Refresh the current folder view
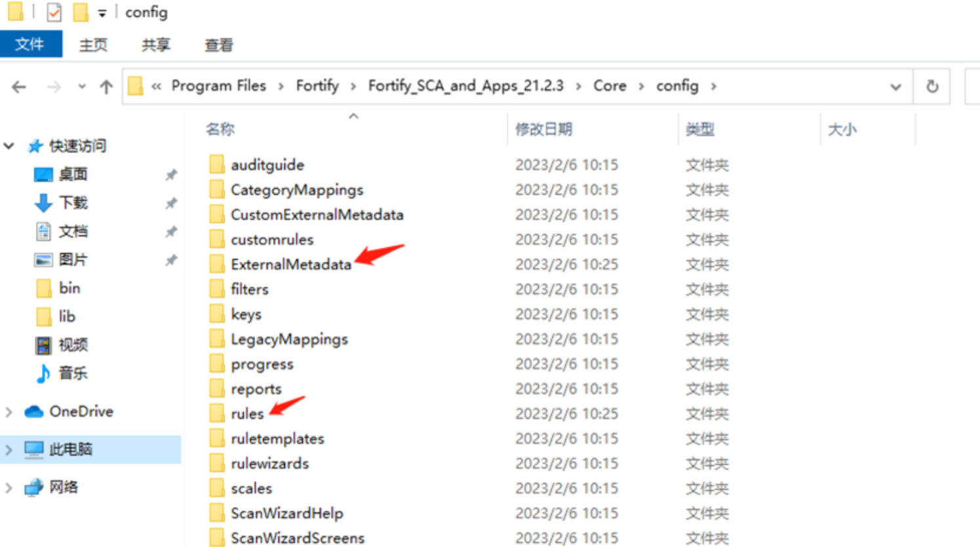 (x=932, y=86)
